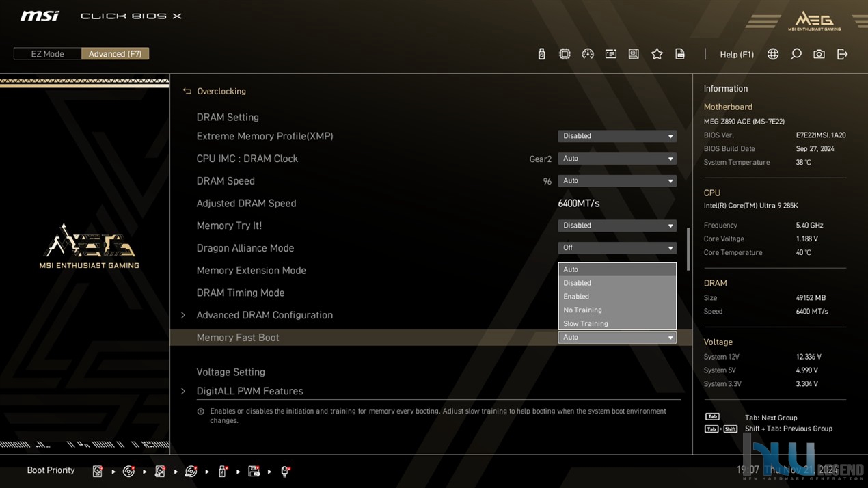Click the Information panel heading
The height and width of the screenshot is (488, 868).
click(x=726, y=89)
